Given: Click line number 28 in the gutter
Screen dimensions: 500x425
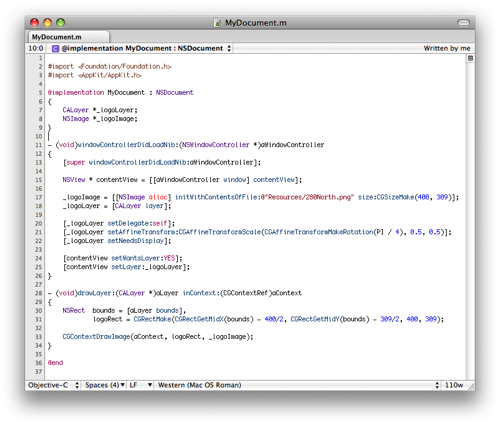Looking at the screenshot, I should 38,293.
